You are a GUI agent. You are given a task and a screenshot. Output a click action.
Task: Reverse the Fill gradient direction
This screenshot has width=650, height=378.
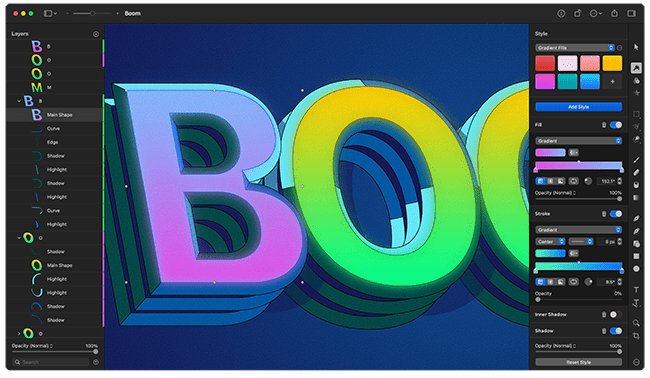[573, 153]
